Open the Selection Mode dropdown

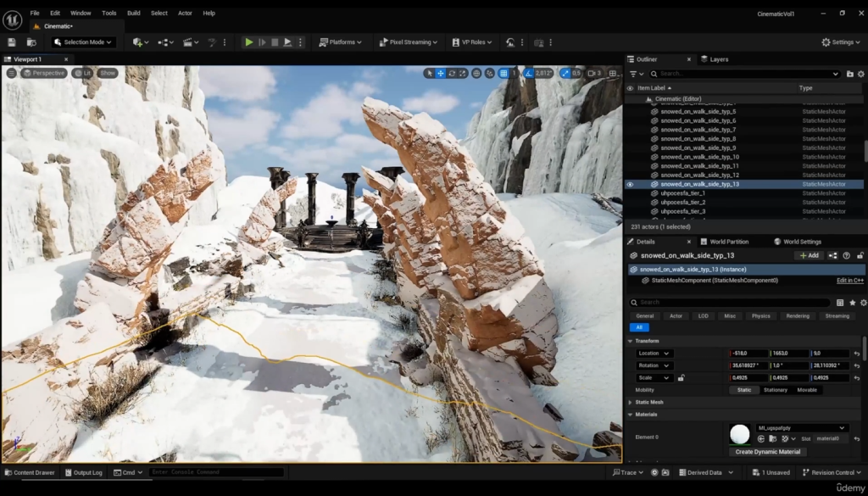pyautogui.click(x=83, y=42)
